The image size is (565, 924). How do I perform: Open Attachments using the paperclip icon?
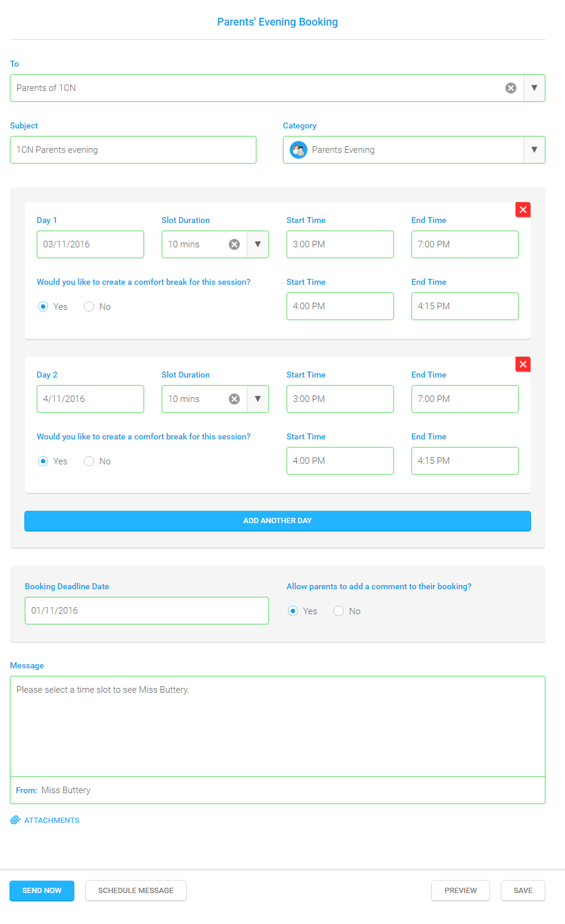[x=15, y=819]
